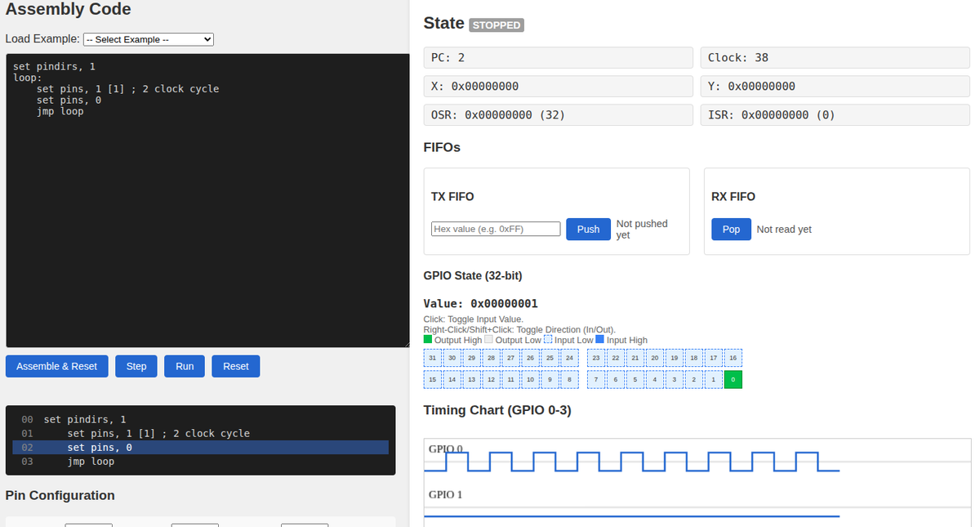Image resolution: width=980 pixels, height=527 pixels.
Task: Click the Clock: 38 field
Action: click(835, 57)
